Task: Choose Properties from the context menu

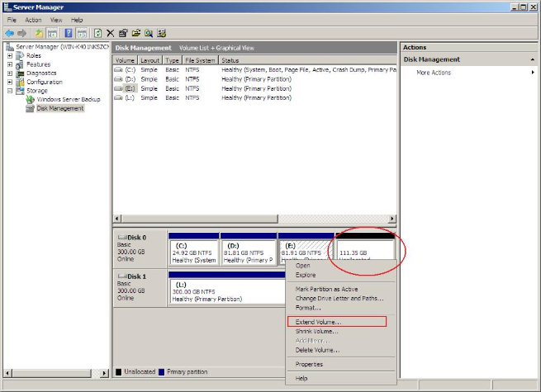Action: pos(341,364)
